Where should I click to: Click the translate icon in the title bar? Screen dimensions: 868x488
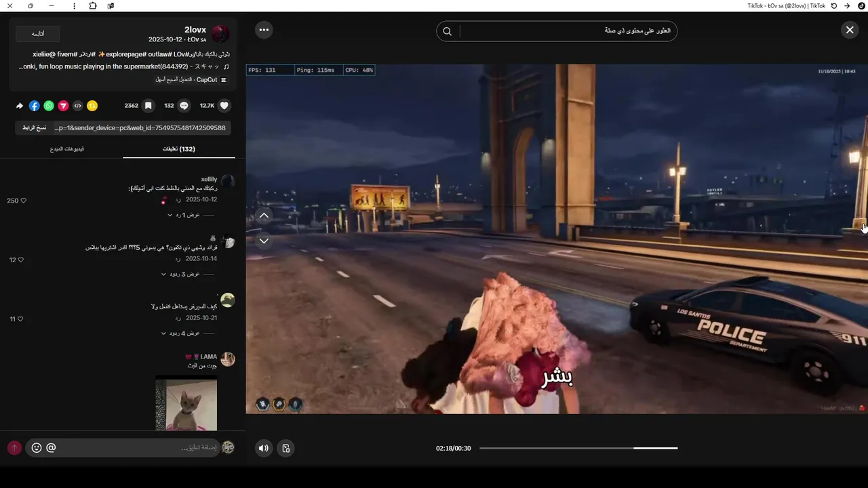click(111, 5)
